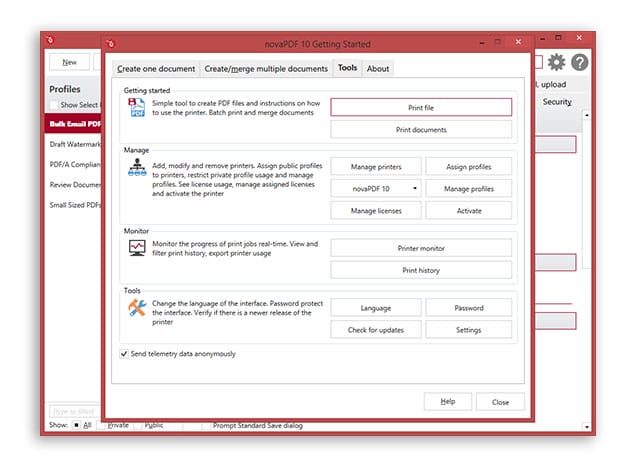Toggle Prompt Standard Save dialog checkbox
Screen dimensions: 630x473
click(x=206, y=425)
